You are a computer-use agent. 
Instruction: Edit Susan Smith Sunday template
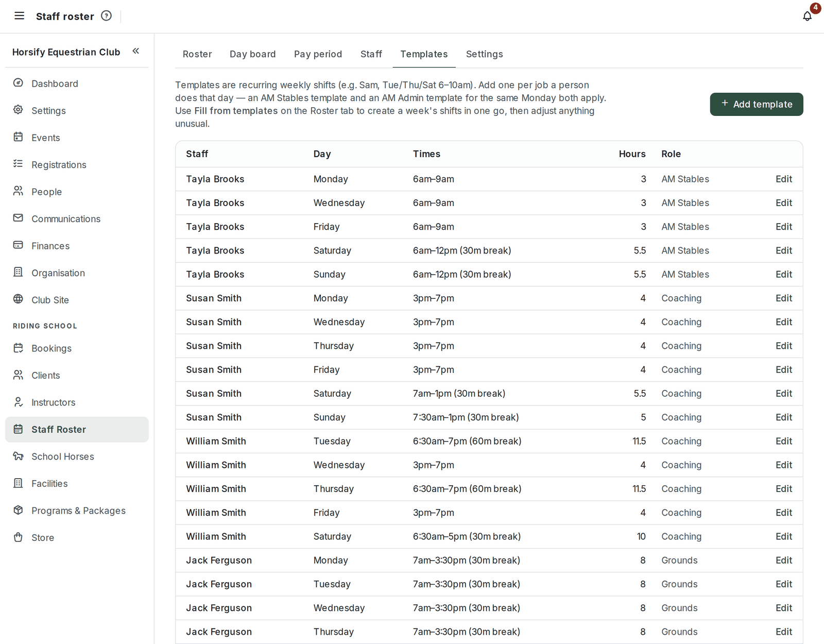[783, 417]
